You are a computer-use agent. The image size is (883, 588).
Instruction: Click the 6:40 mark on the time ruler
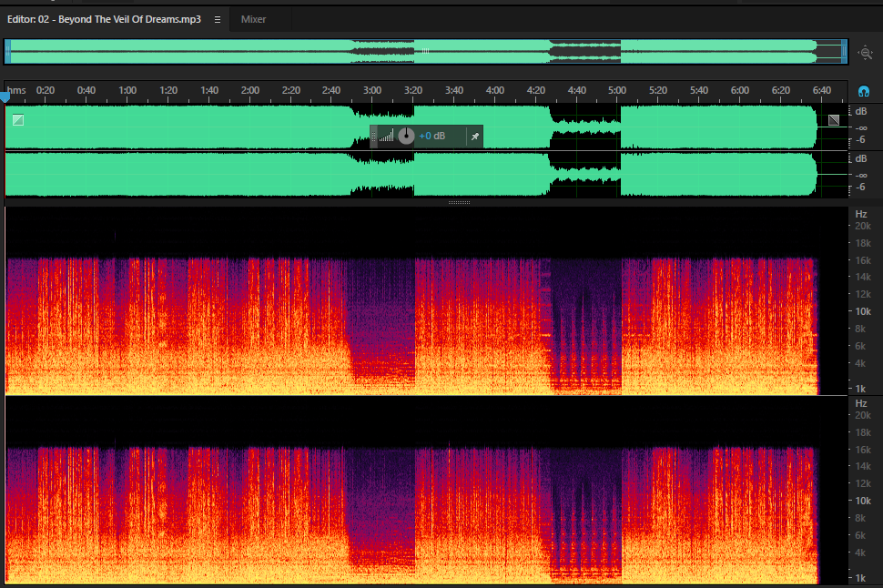[822, 90]
